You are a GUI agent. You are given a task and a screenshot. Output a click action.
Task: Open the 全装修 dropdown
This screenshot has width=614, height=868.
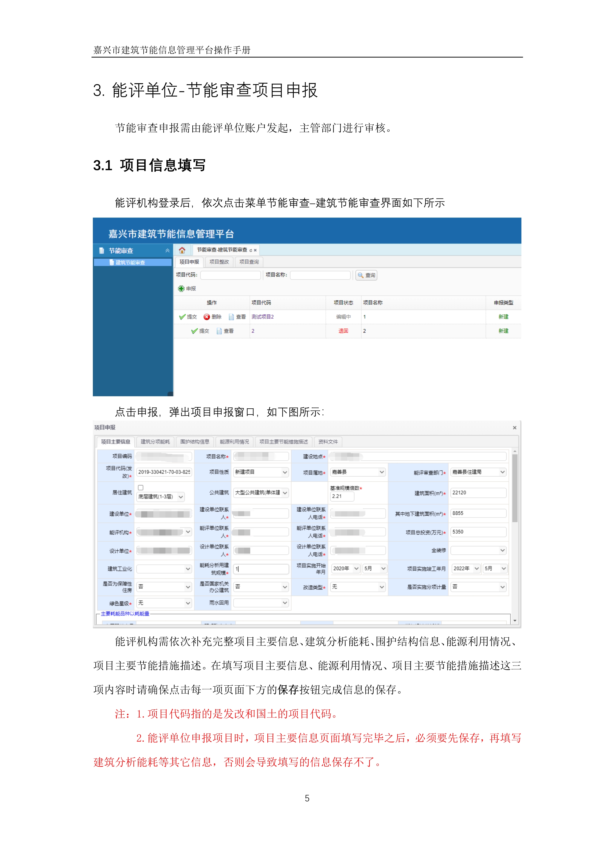tap(478, 550)
